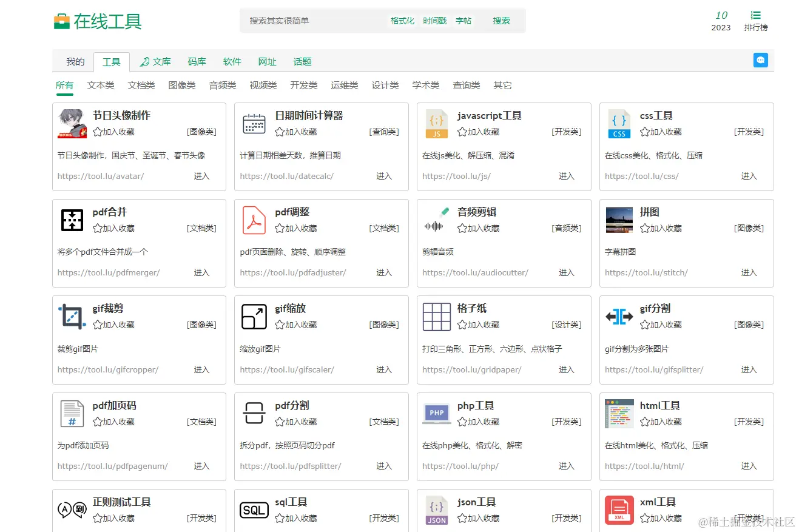799x532 pixels.
Task: Click the 音频剪辑 waveform icon
Action: click(x=437, y=220)
